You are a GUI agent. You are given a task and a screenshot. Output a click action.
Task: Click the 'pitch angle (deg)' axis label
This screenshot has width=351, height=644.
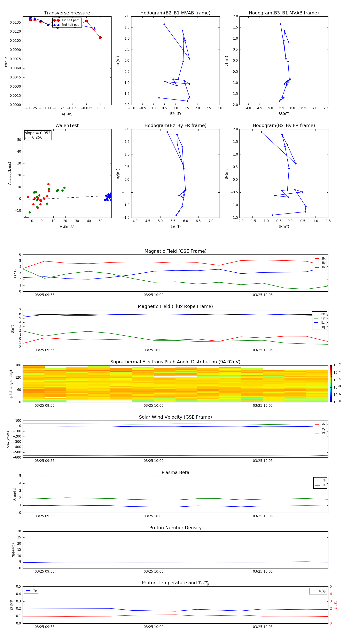11,384
